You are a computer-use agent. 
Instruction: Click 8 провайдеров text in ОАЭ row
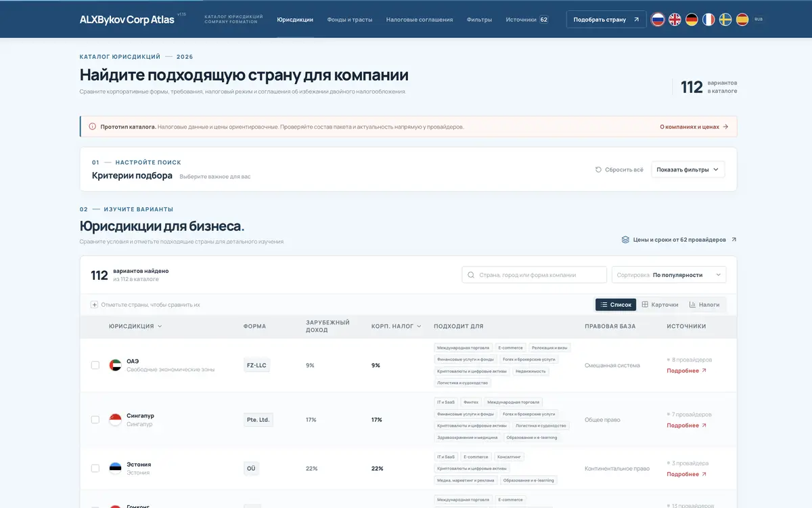tap(692, 360)
